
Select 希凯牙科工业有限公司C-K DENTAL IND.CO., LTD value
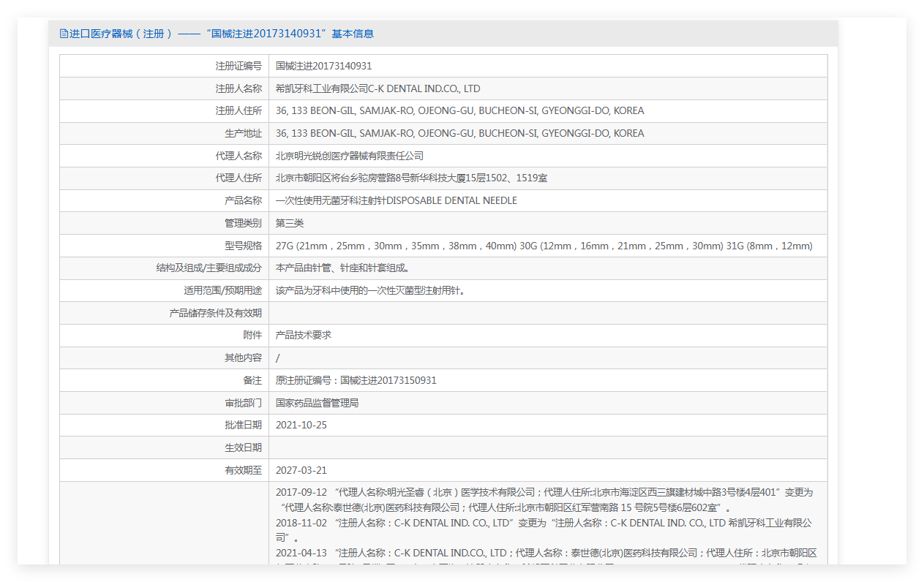pyautogui.click(x=378, y=88)
